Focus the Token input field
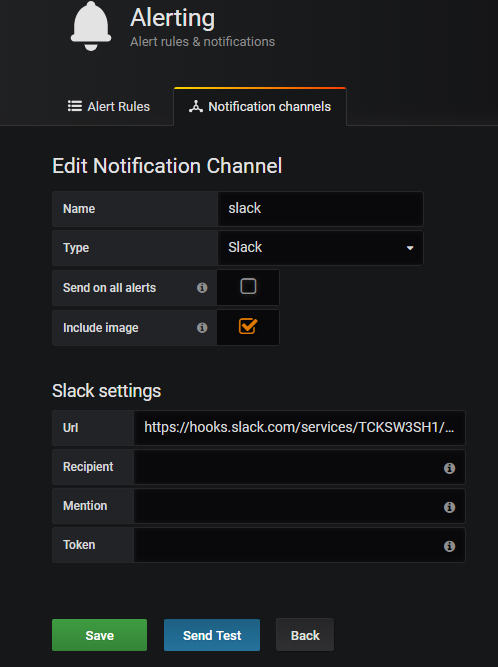Screen dimensions: 498x667 pos(299,545)
